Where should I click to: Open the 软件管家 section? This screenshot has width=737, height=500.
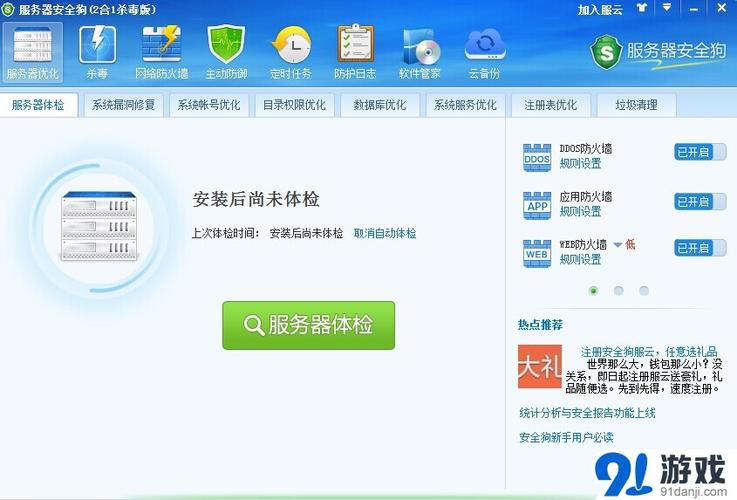click(x=420, y=53)
